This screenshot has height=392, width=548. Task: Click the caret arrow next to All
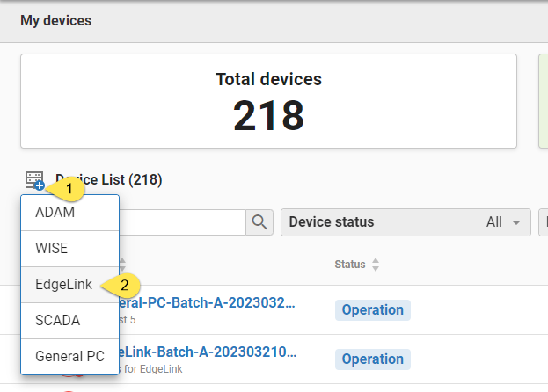click(x=515, y=223)
